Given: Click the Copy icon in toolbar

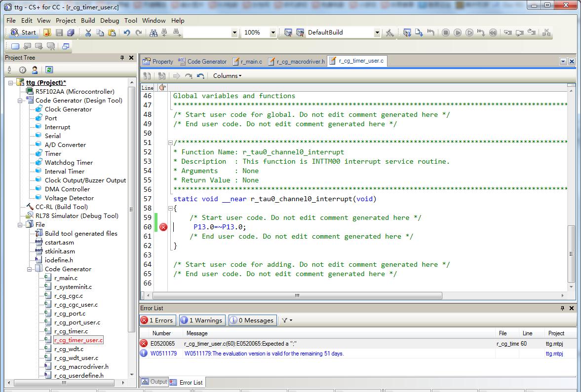Looking at the screenshot, I should tap(100, 33).
